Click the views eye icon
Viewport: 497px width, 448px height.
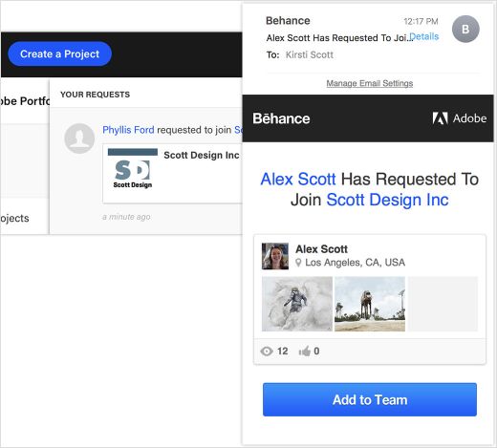click(267, 352)
